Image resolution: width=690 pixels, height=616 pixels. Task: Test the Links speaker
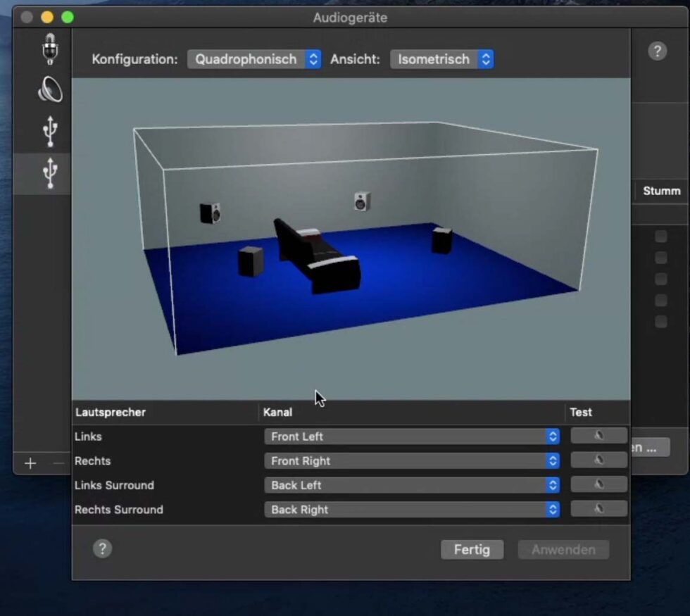[598, 436]
